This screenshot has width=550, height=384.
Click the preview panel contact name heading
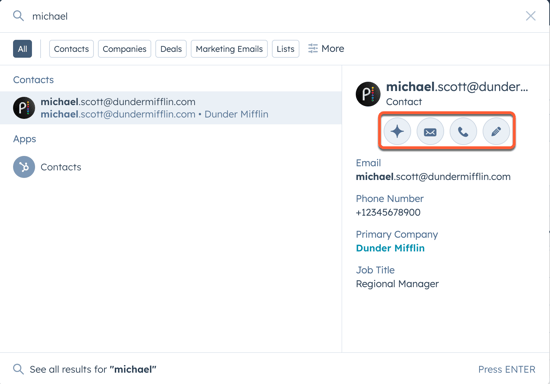click(457, 87)
